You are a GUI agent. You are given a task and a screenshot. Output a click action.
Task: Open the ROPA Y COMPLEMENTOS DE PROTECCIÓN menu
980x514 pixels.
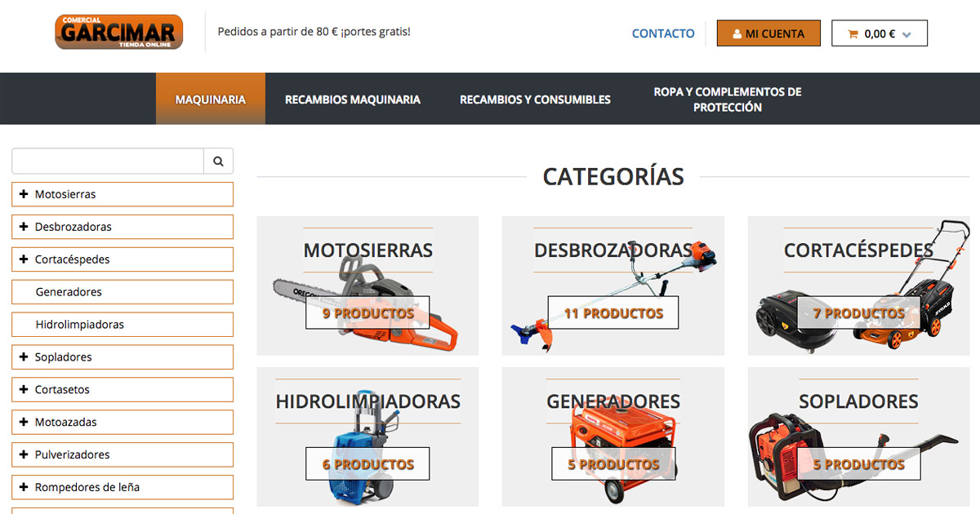727,99
